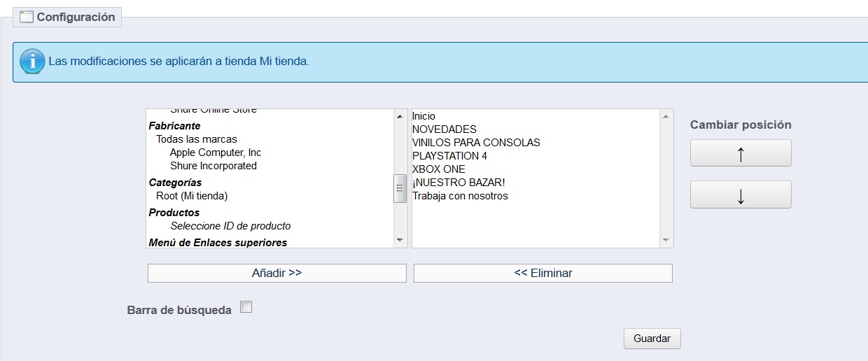Click the Configuración window icon
This screenshot has height=361, width=868.
(27, 17)
